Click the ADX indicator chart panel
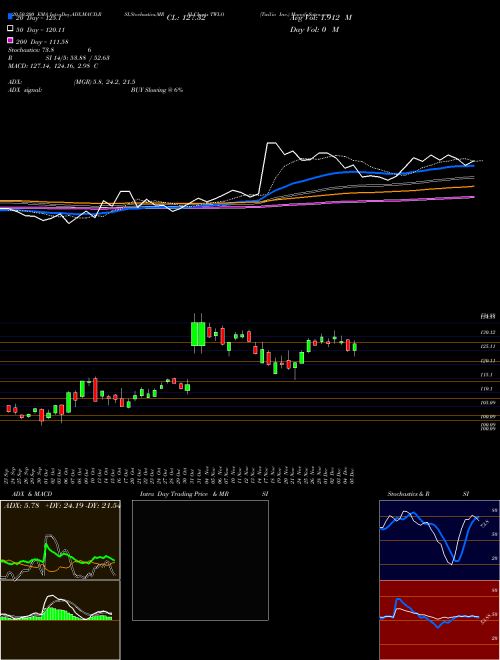The width and height of the screenshot is (500, 660). [60, 540]
